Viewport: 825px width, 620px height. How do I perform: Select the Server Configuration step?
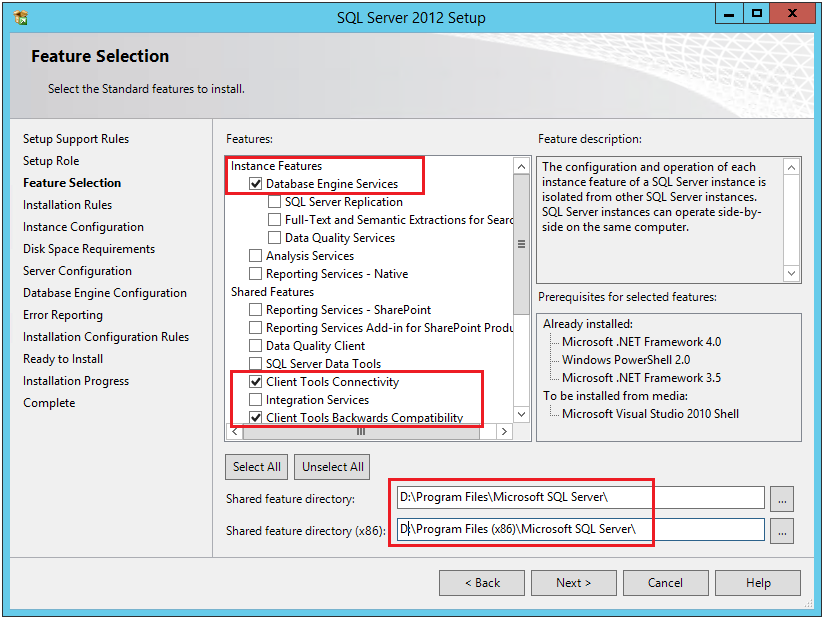(x=77, y=271)
